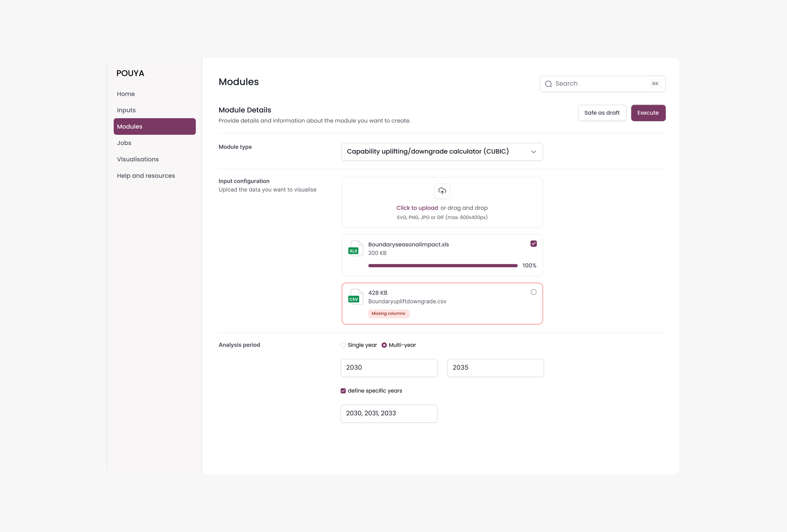
Task: Toggle define specific years checkbox
Action: tap(343, 391)
